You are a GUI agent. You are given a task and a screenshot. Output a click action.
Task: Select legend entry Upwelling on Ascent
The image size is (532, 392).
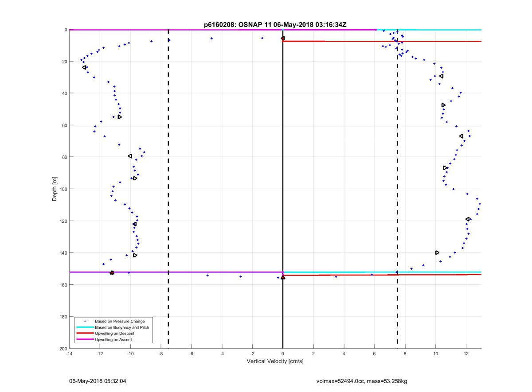[x=113, y=339]
